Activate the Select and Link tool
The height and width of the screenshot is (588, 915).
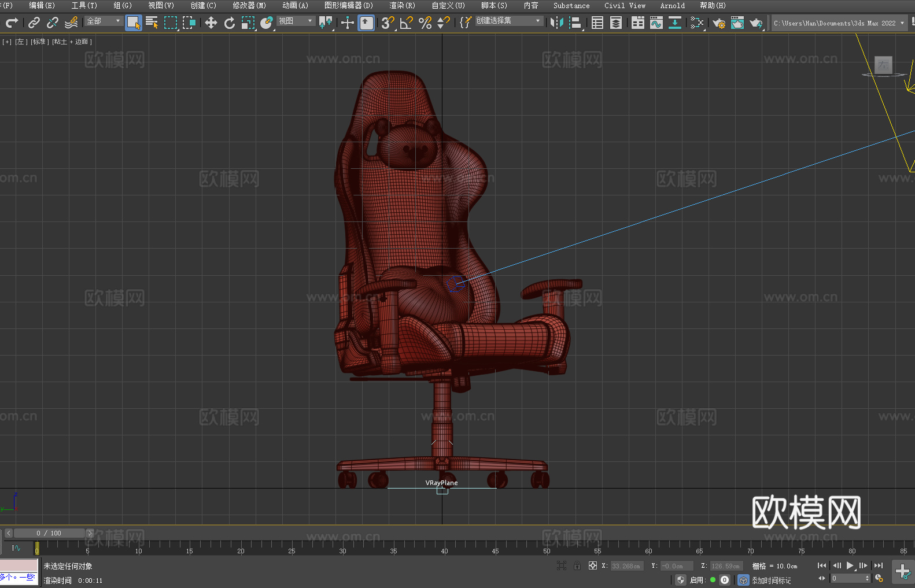coord(34,23)
